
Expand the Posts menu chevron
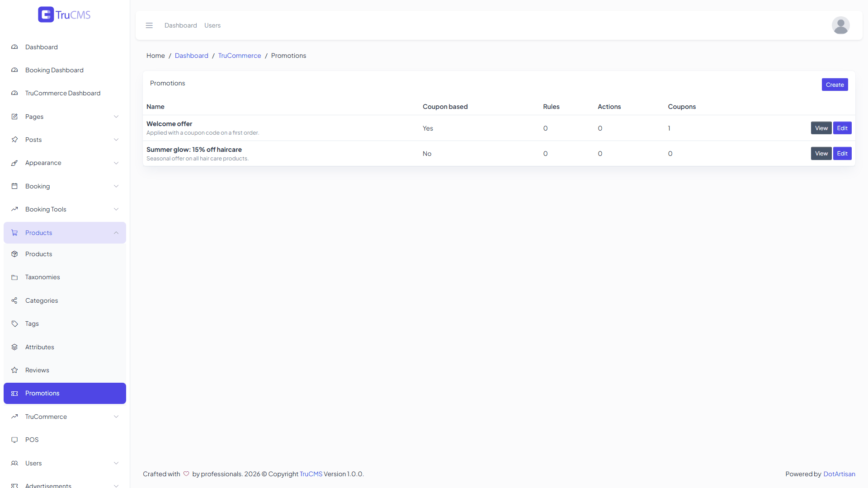[116, 140]
